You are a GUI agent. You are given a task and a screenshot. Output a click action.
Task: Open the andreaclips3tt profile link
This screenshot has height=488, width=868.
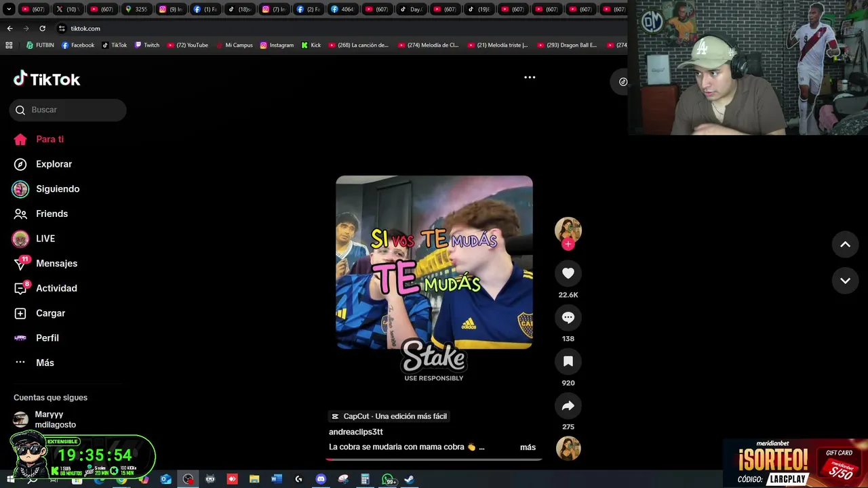pyautogui.click(x=356, y=432)
